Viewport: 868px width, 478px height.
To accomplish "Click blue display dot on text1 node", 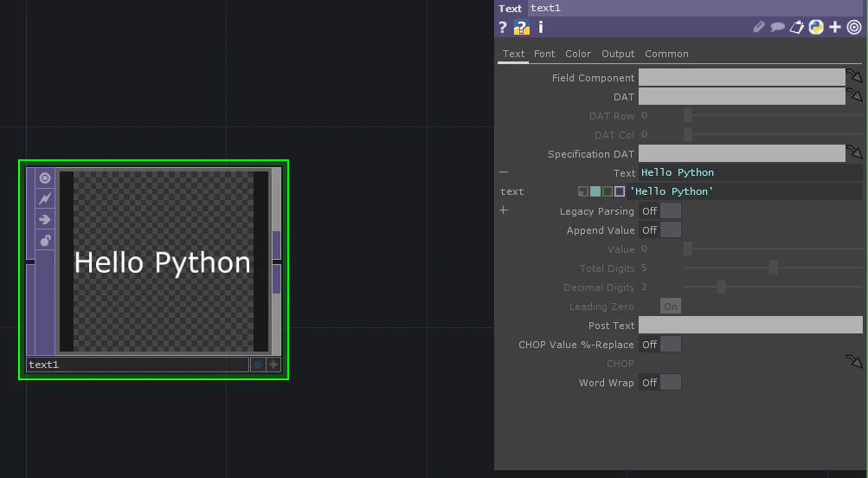I will click(257, 365).
